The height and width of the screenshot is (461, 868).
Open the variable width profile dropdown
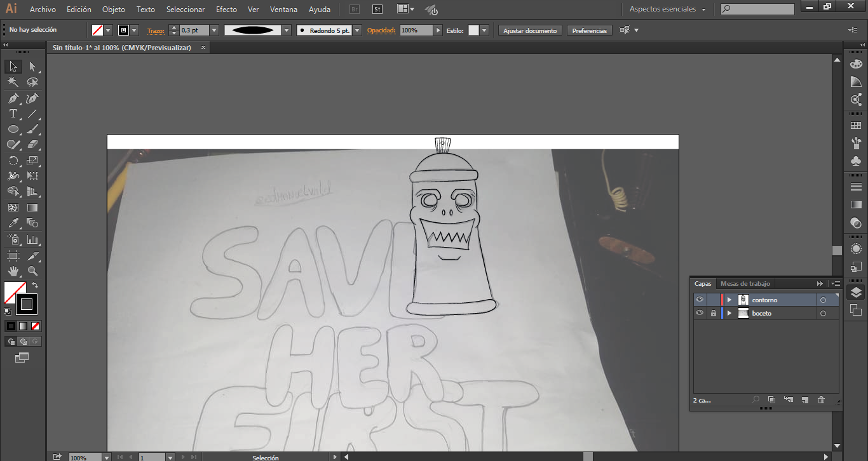click(x=287, y=30)
